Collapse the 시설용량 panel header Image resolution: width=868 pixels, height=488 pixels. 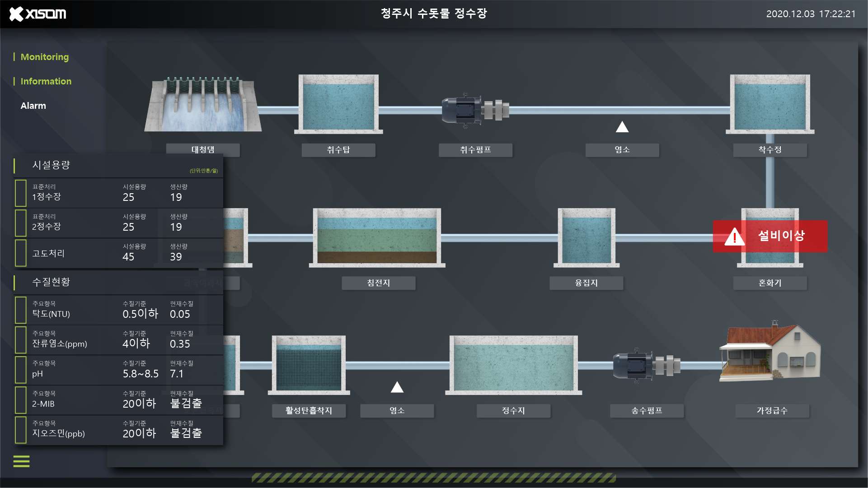coord(118,166)
